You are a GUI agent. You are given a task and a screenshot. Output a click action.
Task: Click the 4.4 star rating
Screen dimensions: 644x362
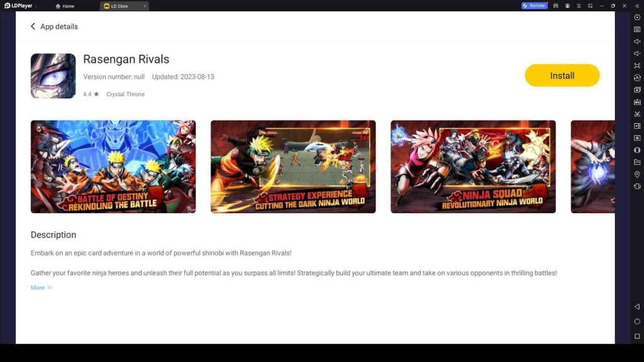(x=91, y=94)
